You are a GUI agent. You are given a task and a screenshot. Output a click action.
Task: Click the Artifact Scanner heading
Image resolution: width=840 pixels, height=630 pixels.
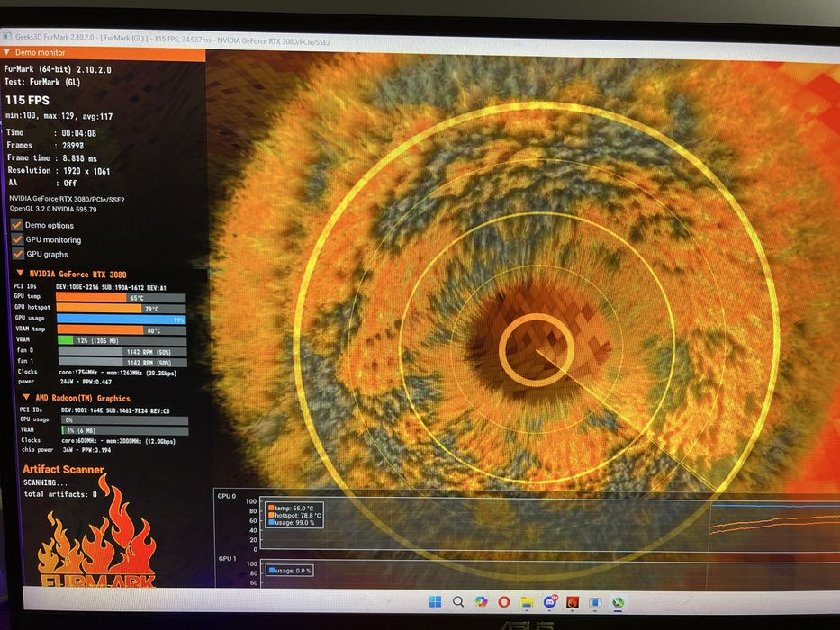[63, 469]
